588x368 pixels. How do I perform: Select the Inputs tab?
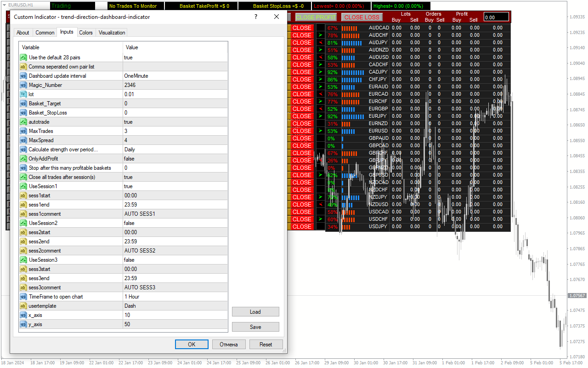point(67,32)
